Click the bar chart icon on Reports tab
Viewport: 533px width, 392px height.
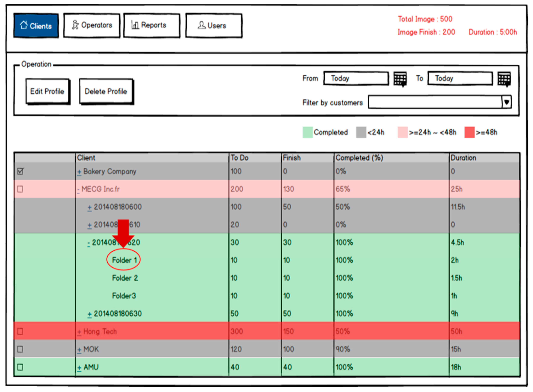coord(135,25)
